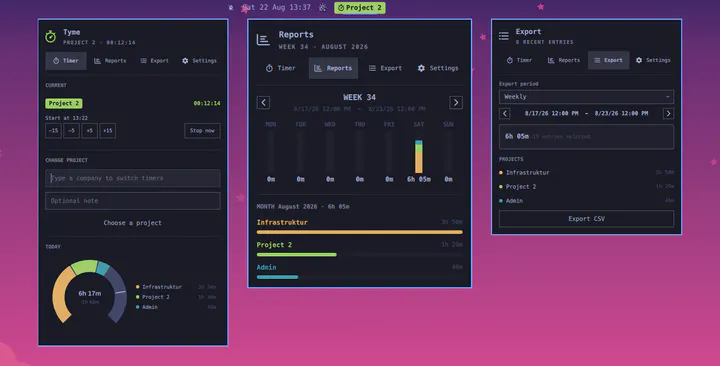The height and width of the screenshot is (366, 720).
Task: Click the Admin teal progress bar
Action: [277, 277]
